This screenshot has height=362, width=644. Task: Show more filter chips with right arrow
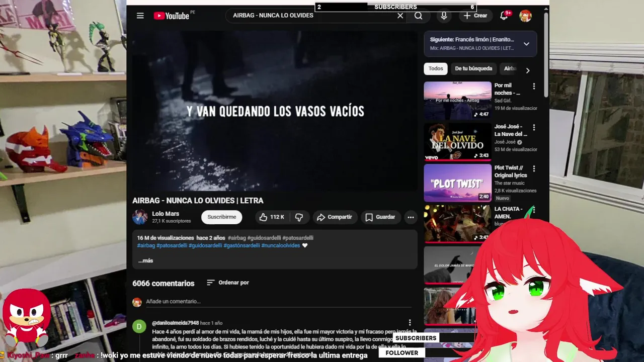click(527, 70)
